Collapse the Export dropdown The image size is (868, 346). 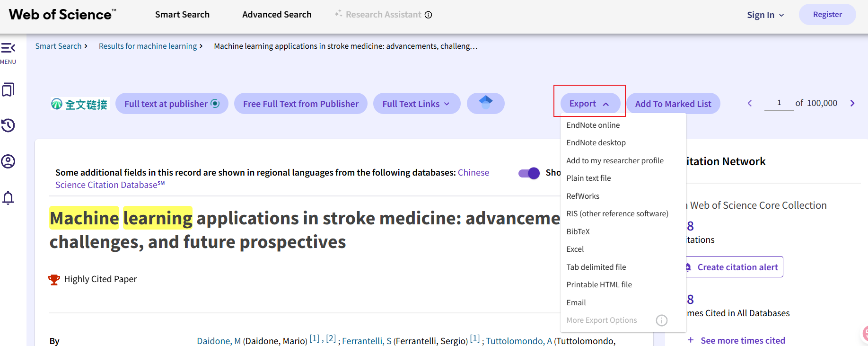point(589,104)
